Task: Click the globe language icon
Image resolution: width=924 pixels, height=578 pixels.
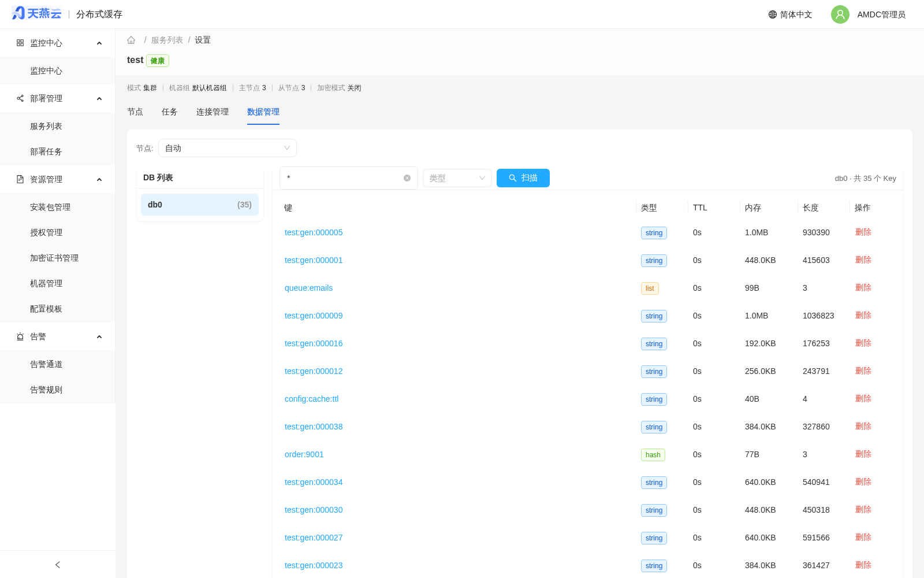Action: click(773, 14)
